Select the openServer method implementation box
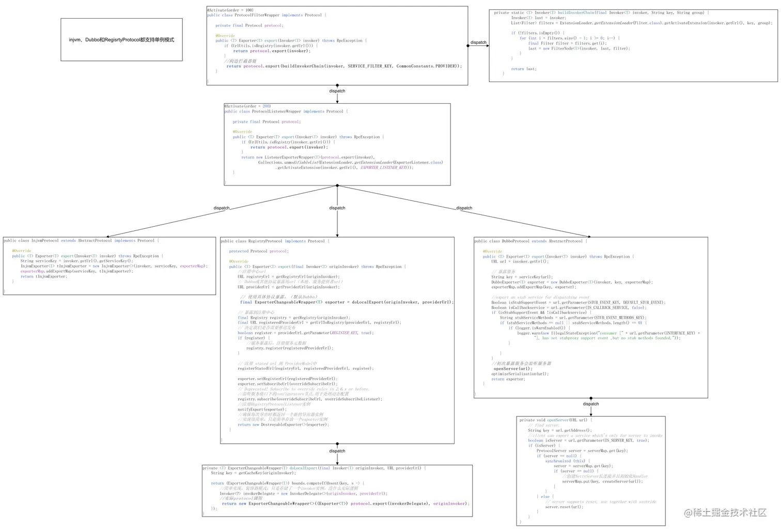This screenshot has height=532, width=781. click(591, 470)
